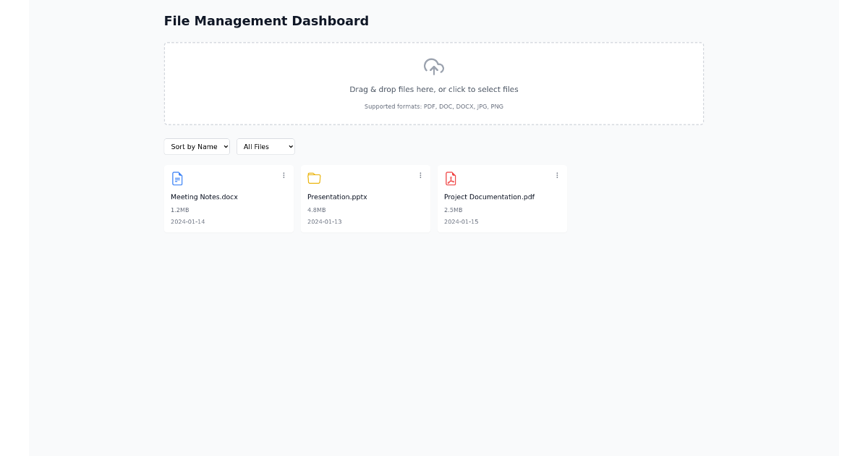
Task: Click the drag and drop upload area
Action: (x=433, y=83)
